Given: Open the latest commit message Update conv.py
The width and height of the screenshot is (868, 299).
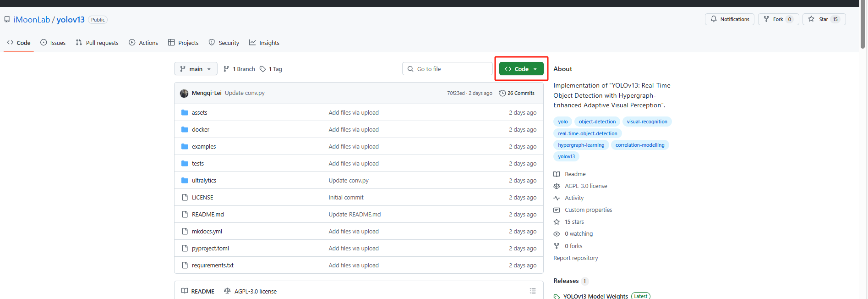Looking at the screenshot, I should pos(245,93).
